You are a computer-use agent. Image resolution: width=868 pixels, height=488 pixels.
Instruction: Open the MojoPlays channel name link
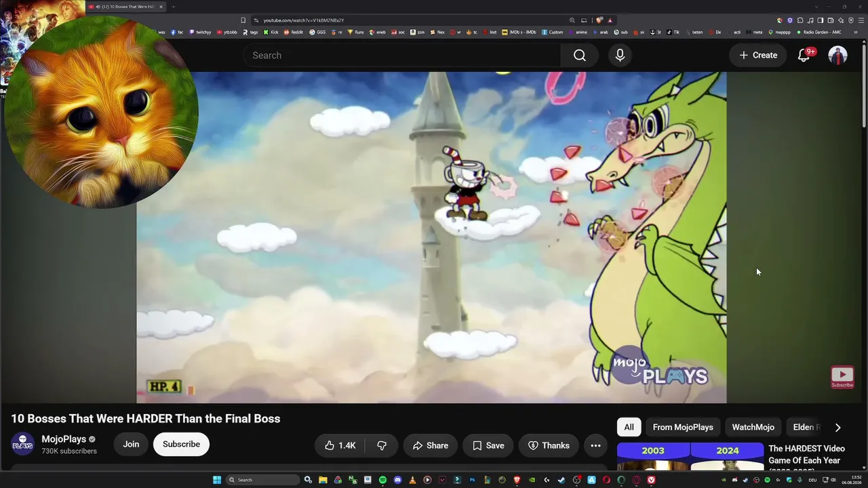coord(64,439)
